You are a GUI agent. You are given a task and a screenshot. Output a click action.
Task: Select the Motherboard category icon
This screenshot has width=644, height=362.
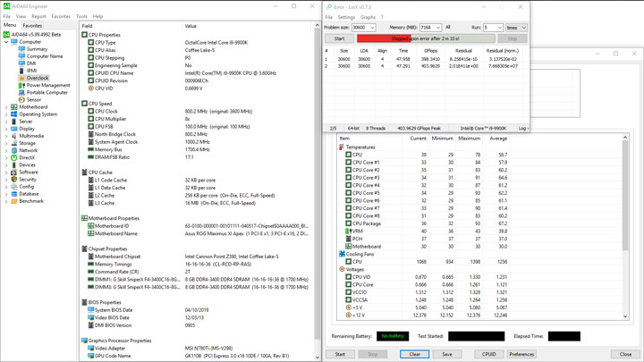tap(14, 106)
